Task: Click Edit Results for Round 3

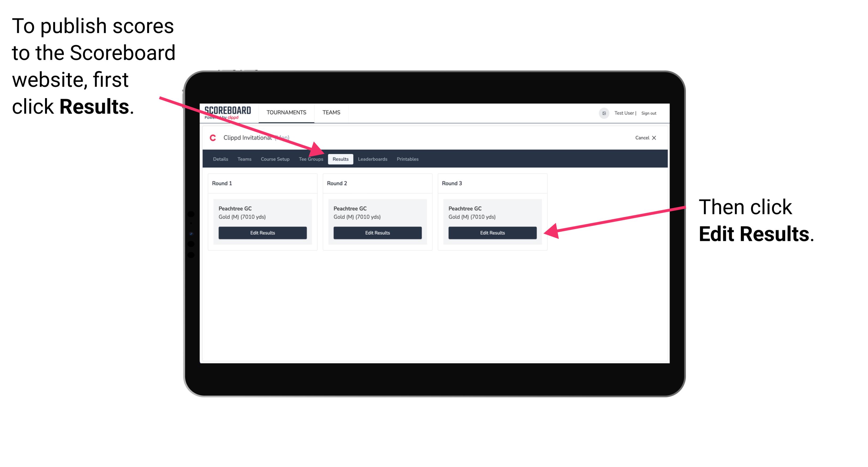Action: (492, 233)
